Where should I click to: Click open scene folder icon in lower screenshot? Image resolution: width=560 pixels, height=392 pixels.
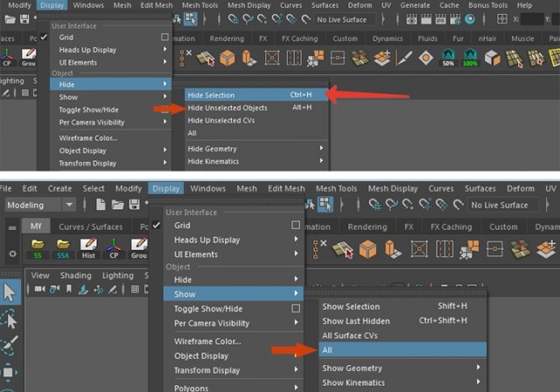click(118, 205)
